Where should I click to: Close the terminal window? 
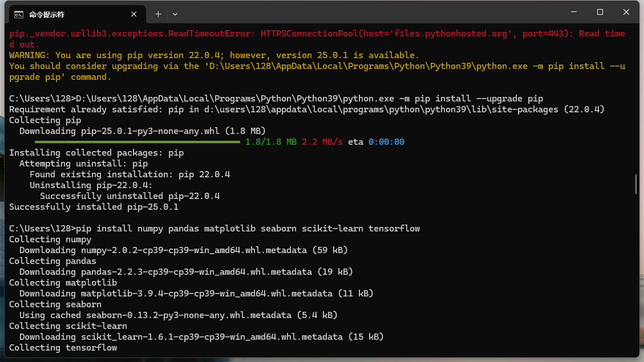point(626,12)
